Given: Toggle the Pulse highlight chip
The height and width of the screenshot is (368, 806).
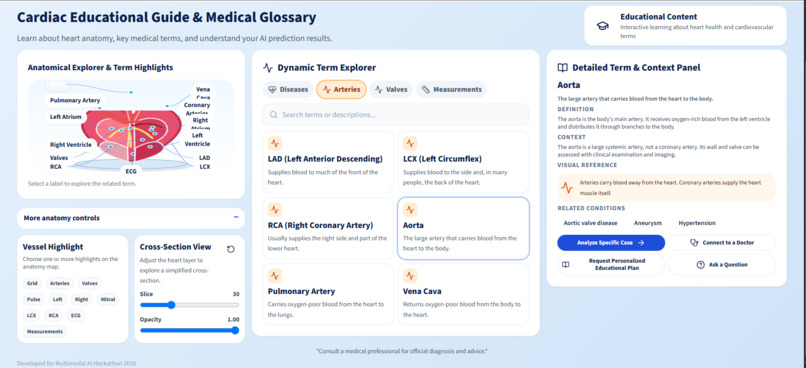Looking at the screenshot, I should click(33, 299).
